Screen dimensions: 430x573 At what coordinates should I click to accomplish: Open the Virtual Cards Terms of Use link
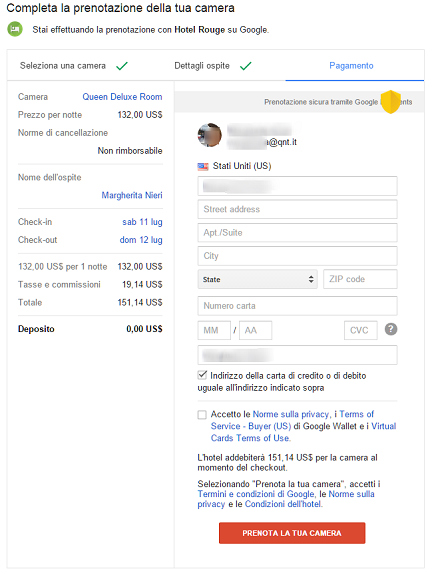click(x=303, y=432)
